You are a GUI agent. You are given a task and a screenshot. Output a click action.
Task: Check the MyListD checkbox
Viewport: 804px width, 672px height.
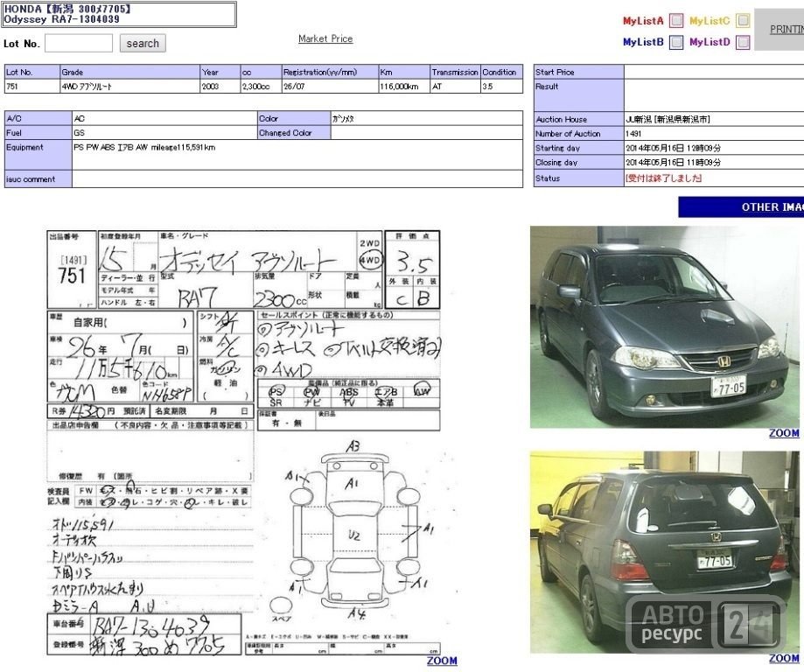coord(743,42)
